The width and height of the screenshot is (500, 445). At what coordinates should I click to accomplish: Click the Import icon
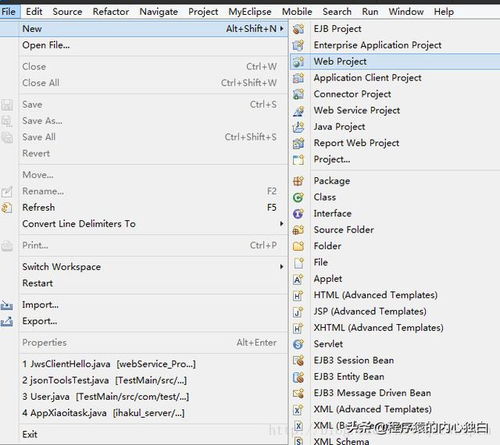click(7, 305)
